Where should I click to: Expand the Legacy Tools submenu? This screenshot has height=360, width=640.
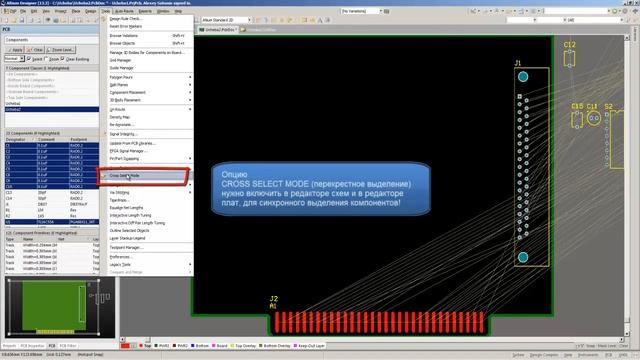click(147, 264)
